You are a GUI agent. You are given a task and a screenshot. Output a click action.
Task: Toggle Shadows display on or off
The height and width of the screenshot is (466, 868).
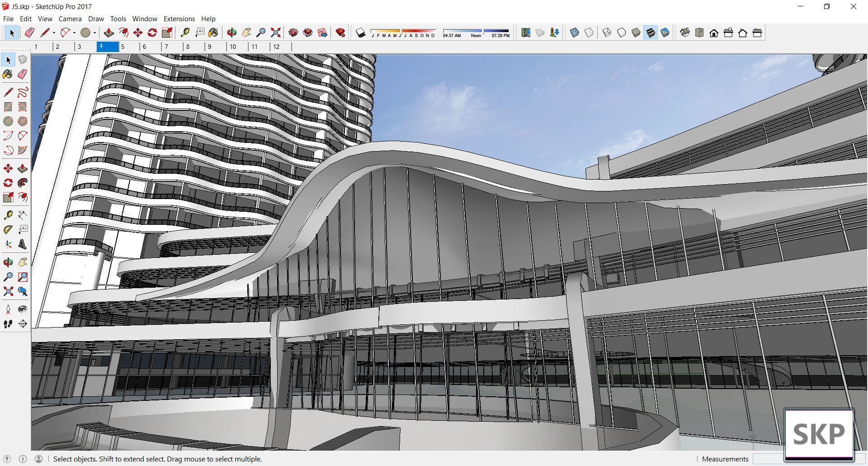tap(360, 33)
